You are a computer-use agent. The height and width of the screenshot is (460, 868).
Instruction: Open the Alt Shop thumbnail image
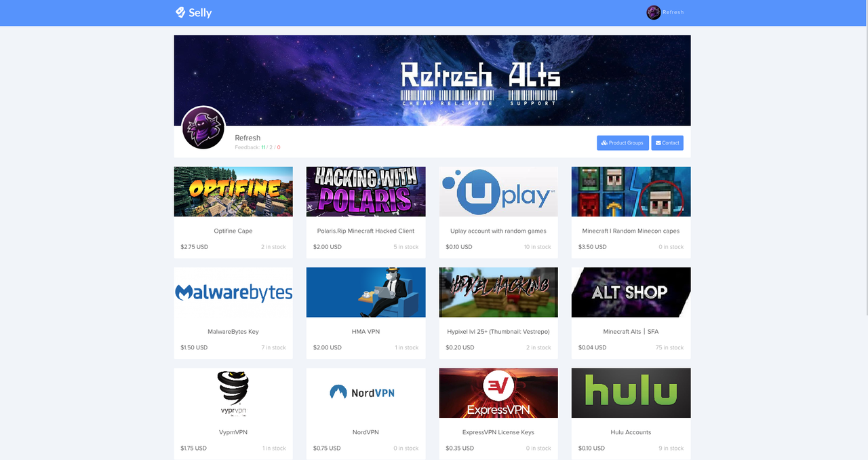(631, 292)
